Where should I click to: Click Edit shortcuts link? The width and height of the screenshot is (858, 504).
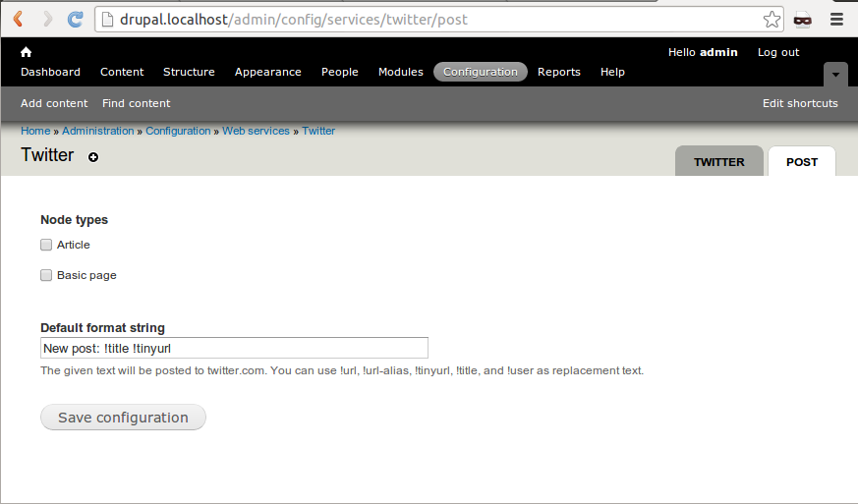click(x=800, y=103)
